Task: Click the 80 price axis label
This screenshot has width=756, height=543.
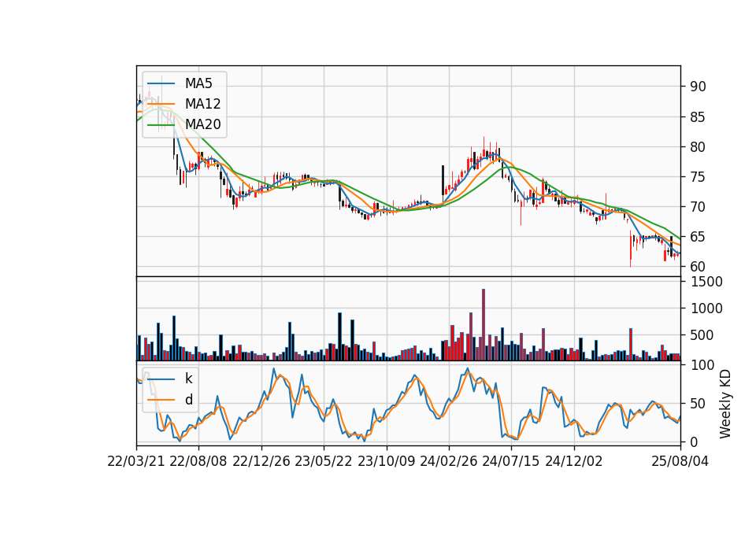Action: click(698, 147)
